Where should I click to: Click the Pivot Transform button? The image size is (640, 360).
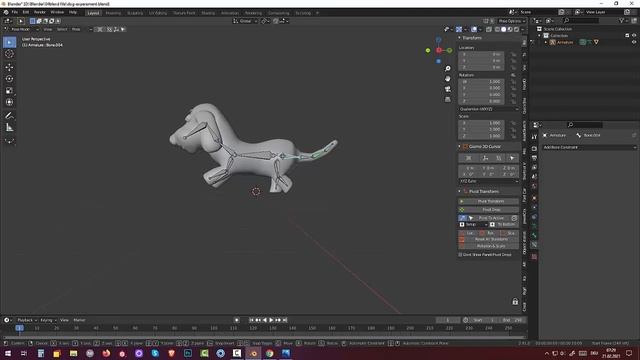click(x=489, y=201)
